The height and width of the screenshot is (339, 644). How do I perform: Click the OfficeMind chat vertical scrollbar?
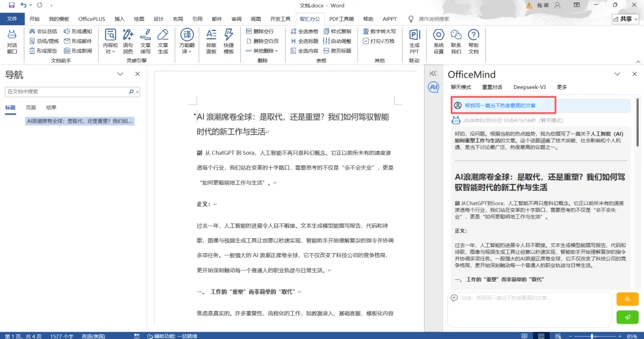point(637,122)
